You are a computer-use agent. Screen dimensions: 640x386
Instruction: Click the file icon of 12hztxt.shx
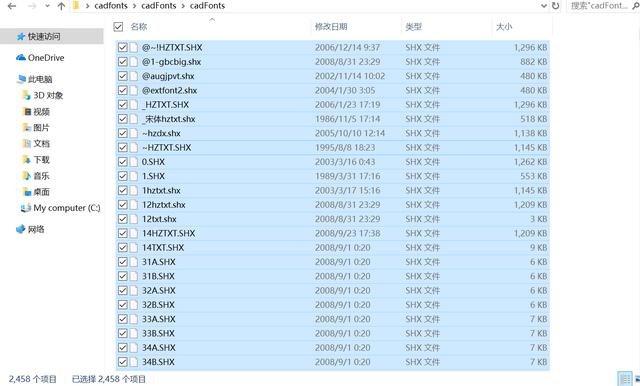(134, 204)
